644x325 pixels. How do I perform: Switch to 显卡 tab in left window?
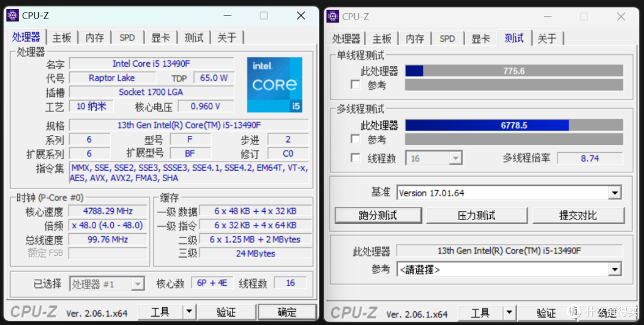pyautogui.click(x=160, y=38)
